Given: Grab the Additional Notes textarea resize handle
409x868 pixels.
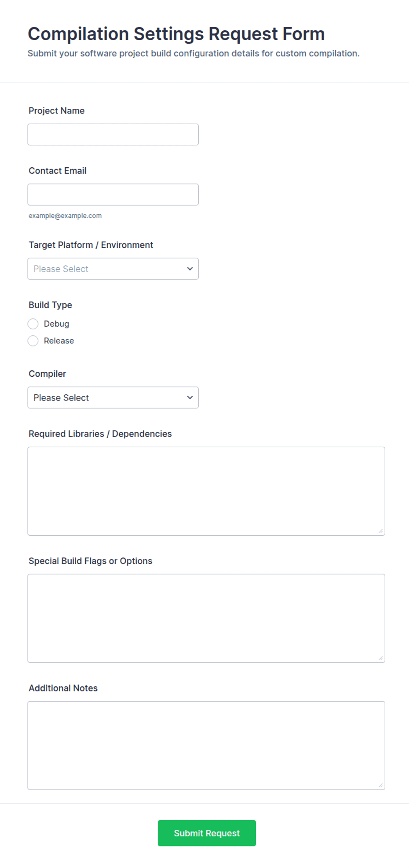Looking at the screenshot, I should (380, 785).
